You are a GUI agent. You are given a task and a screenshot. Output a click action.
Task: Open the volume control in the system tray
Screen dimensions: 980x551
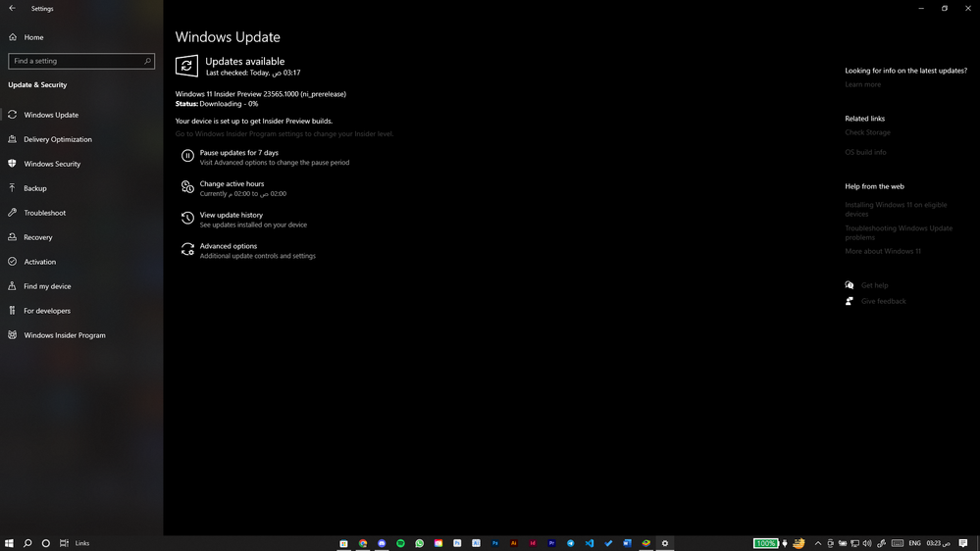click(867, 543)
